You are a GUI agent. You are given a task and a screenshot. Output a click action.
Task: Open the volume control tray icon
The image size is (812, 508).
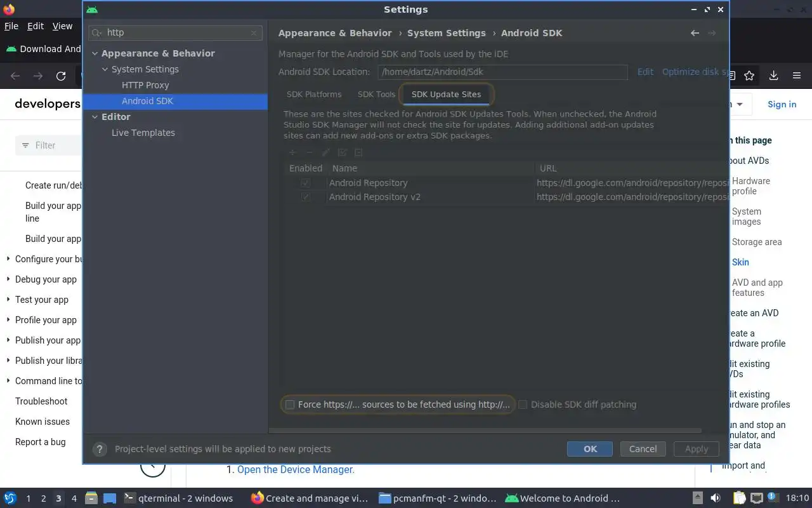(716, 498)
